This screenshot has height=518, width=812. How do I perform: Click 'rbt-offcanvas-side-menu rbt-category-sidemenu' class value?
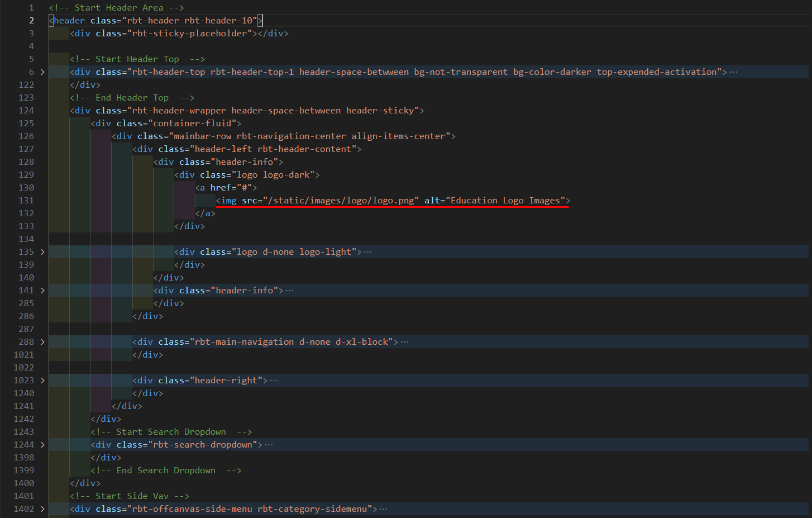[250, 509]
